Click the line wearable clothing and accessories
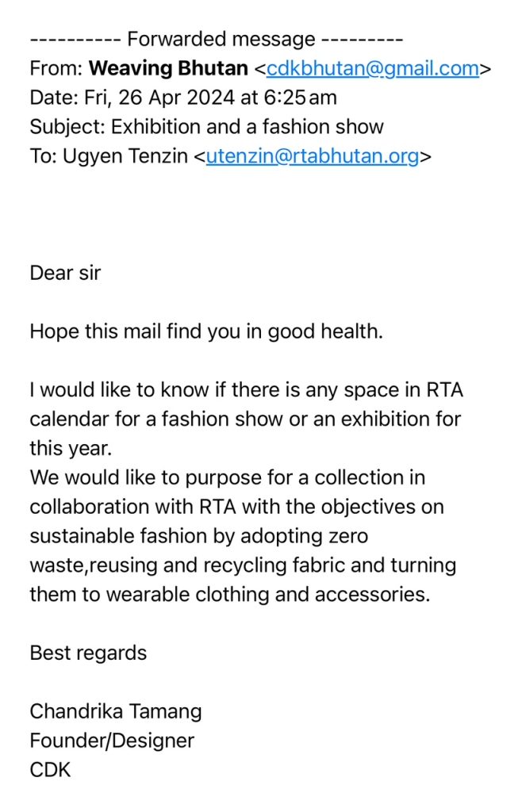Screen dimensions: 522x812 (x=230, y=595)
